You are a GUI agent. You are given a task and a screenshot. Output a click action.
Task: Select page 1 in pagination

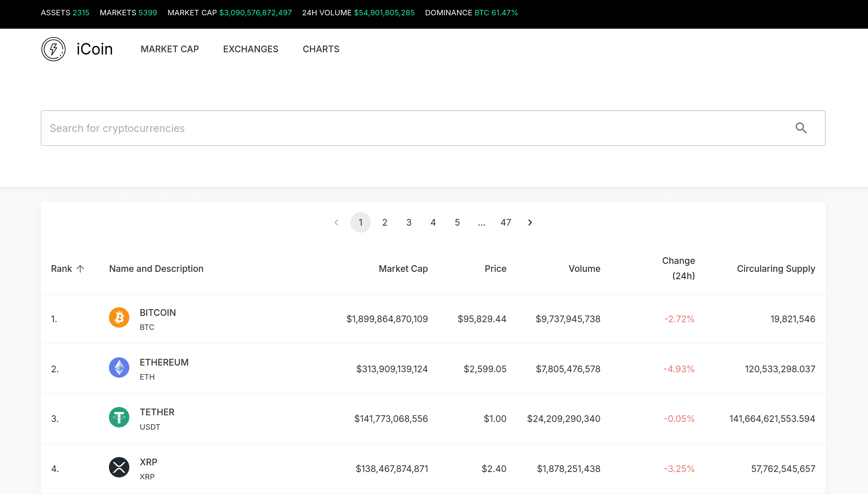click(x=361, y=222)
